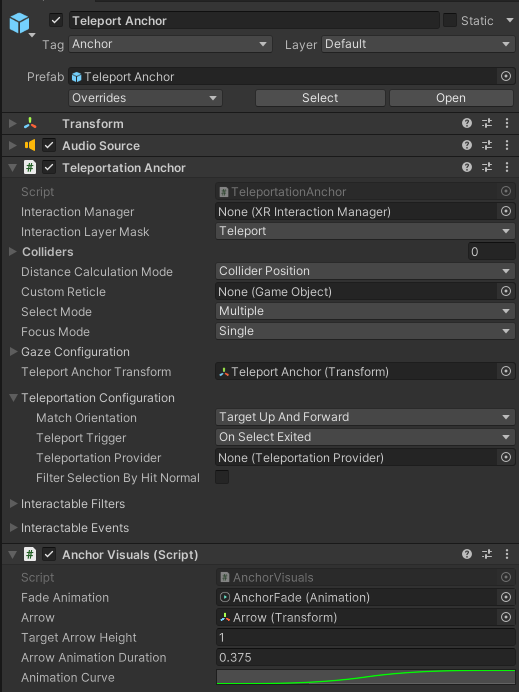Open Select Mode dropdown showing Multiple
This screenshot has height=692, width=519.
click(365, 311)
